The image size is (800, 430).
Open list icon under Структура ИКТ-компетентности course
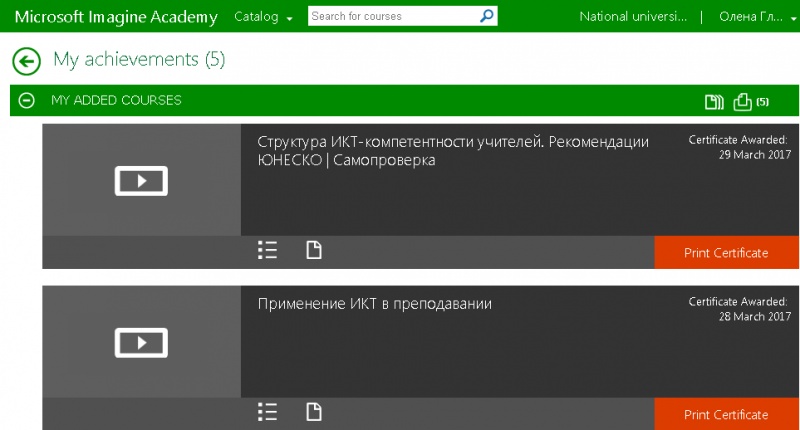267,250
